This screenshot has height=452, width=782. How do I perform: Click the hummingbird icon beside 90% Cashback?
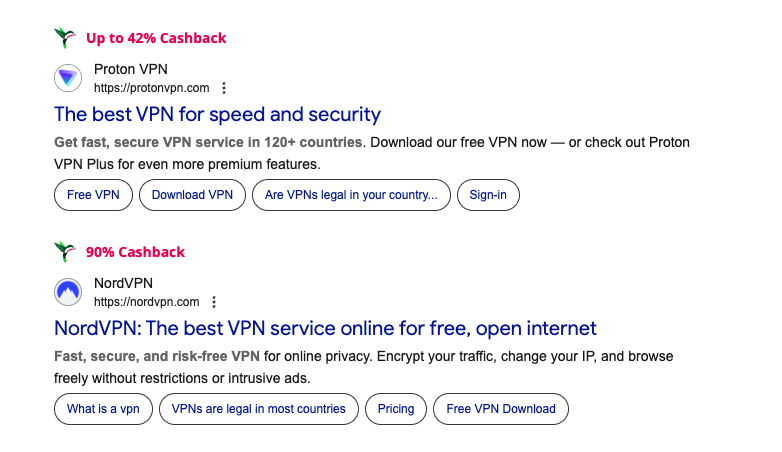(x=66, y=252)
